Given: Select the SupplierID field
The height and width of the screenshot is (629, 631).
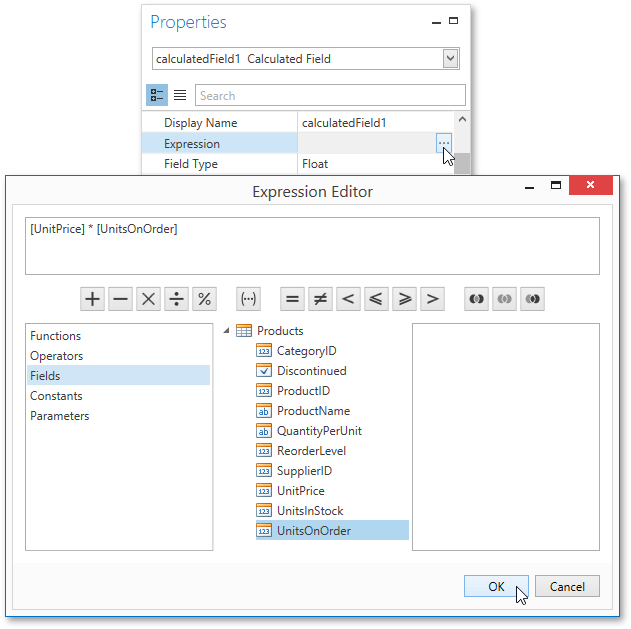Looking at the screenshot, I should pyautogui.click(x=305, y=470).
